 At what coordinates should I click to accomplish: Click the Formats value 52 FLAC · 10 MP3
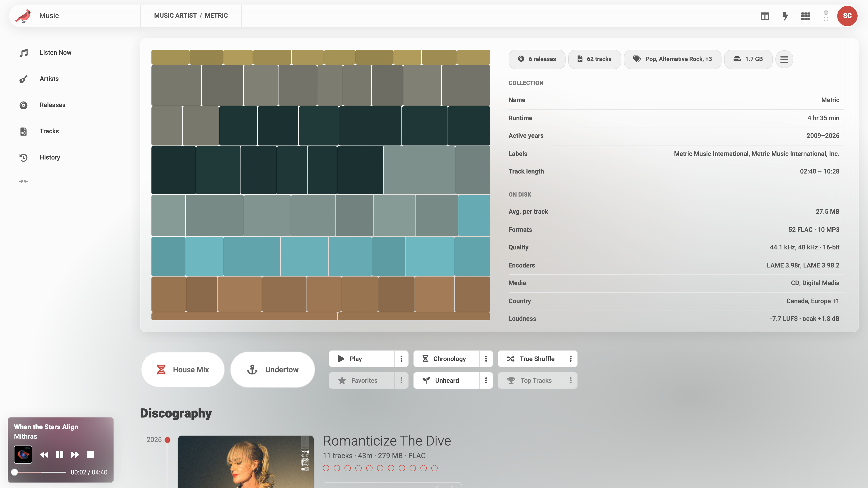pyautogui.click(x=814, y=230)
